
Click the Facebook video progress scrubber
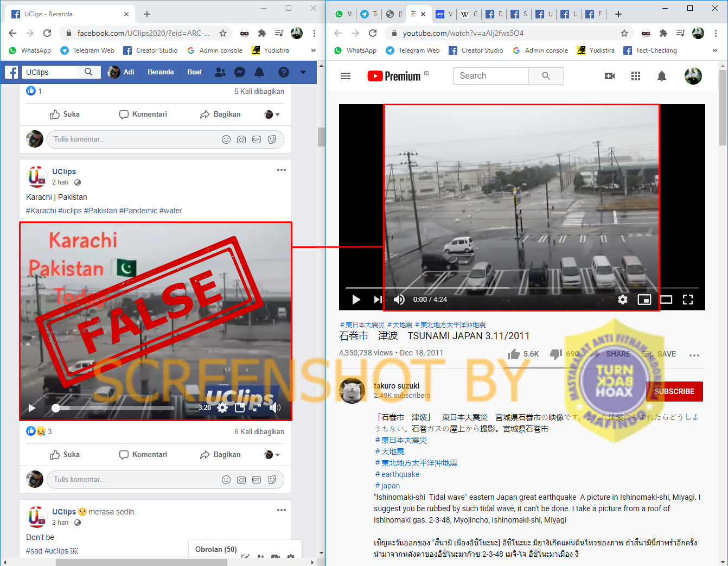click(x=56, y=408)
